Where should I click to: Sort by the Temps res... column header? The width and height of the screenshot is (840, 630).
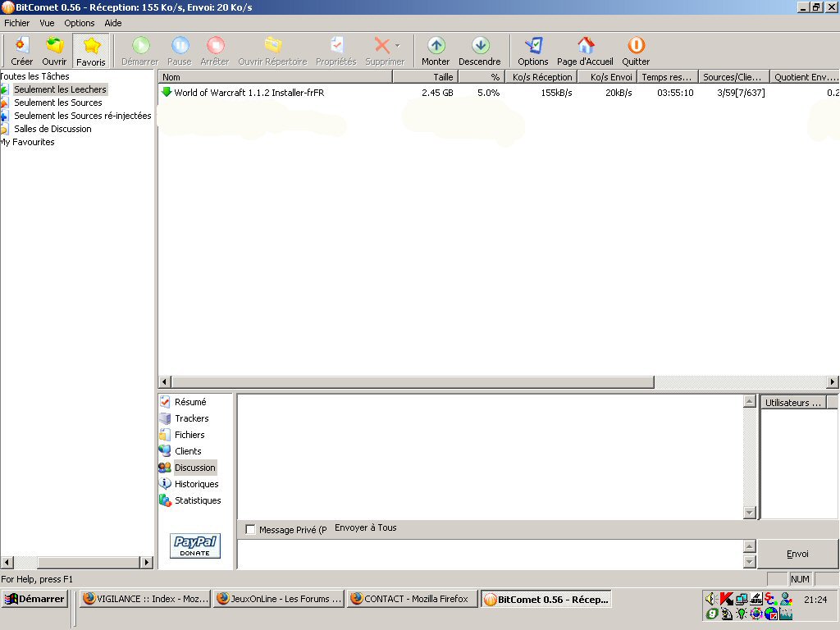pyautogui.click(x=668, y=77)
